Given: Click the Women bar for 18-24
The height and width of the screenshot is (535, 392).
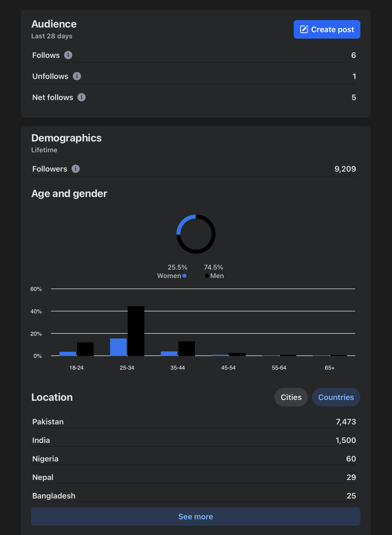Looking at the screenshot, I should pos(68,354).
